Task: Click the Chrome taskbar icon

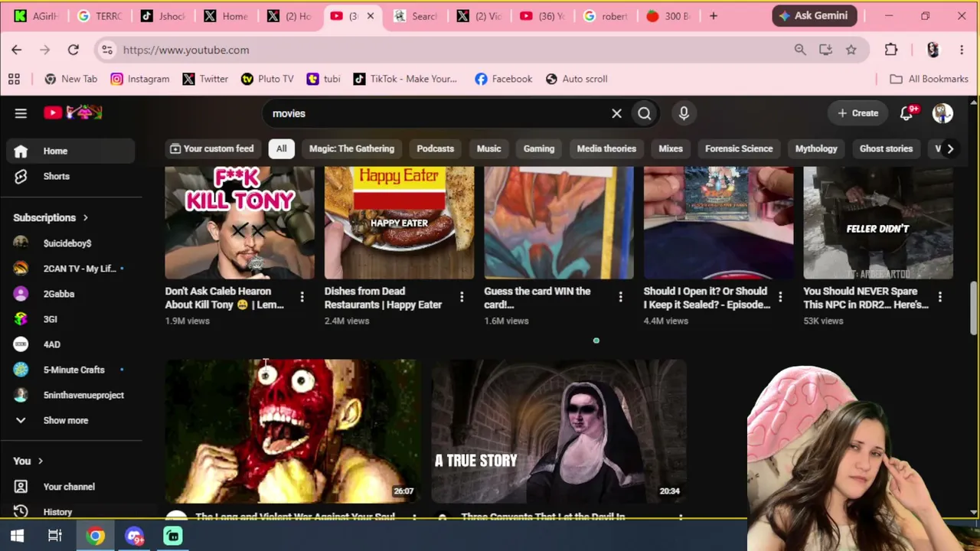Action: point(96,536)
